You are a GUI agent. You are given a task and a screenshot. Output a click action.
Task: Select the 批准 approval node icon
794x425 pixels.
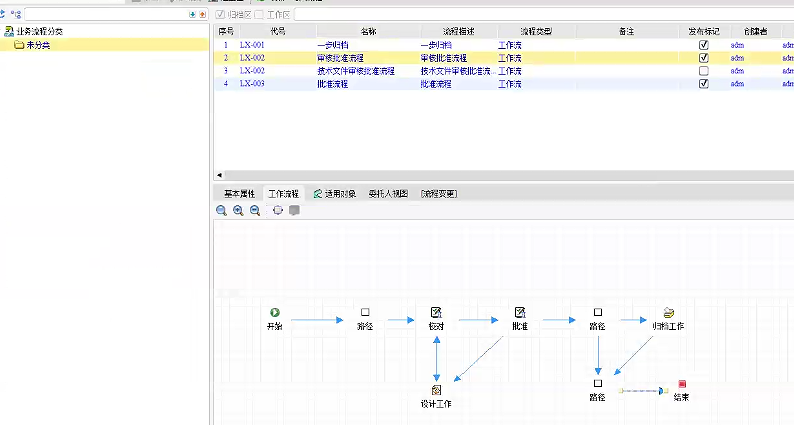coord(519,313)
